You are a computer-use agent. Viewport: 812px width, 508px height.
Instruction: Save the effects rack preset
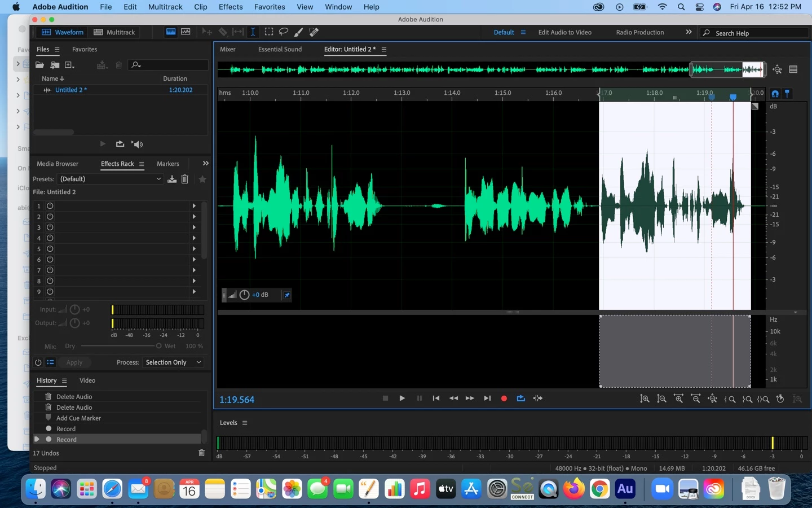point(172,179)
